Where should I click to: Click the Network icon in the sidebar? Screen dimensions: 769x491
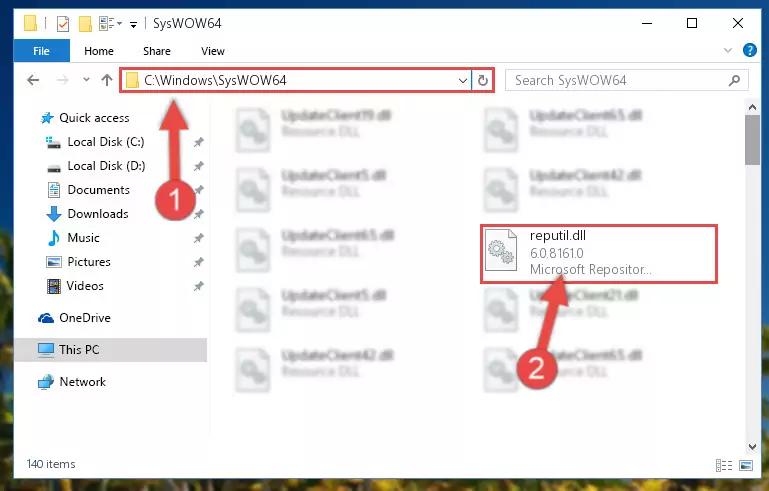(46, 382)
